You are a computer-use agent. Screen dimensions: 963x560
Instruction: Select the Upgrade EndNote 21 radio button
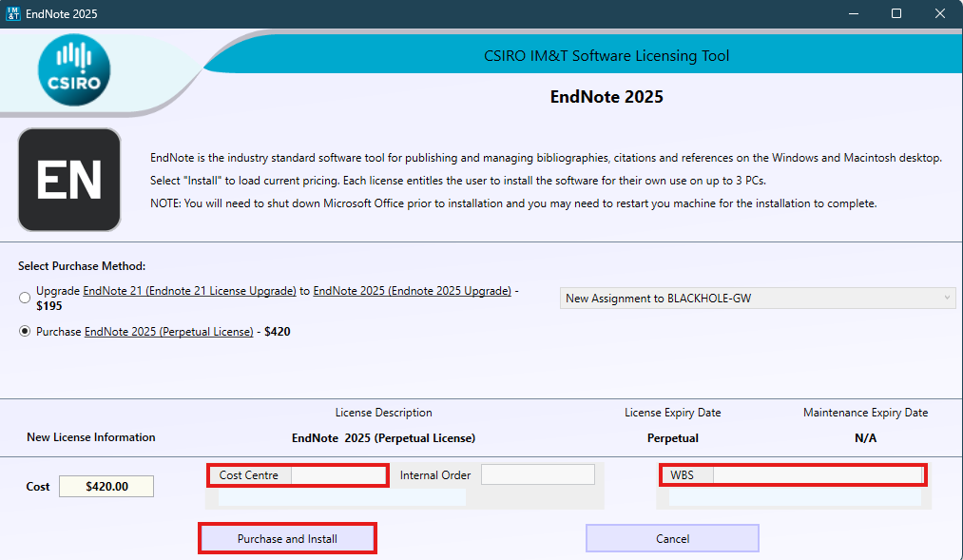[x=25, y=298]
